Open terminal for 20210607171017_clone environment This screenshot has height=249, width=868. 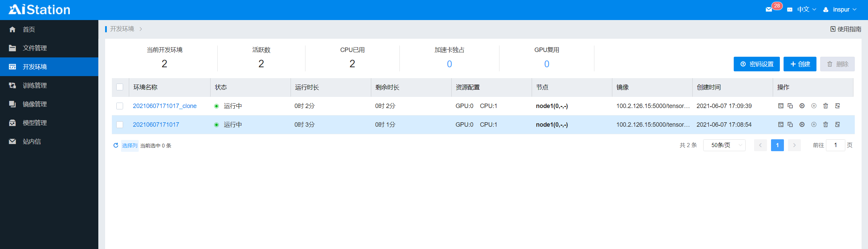tap(781, 106)
